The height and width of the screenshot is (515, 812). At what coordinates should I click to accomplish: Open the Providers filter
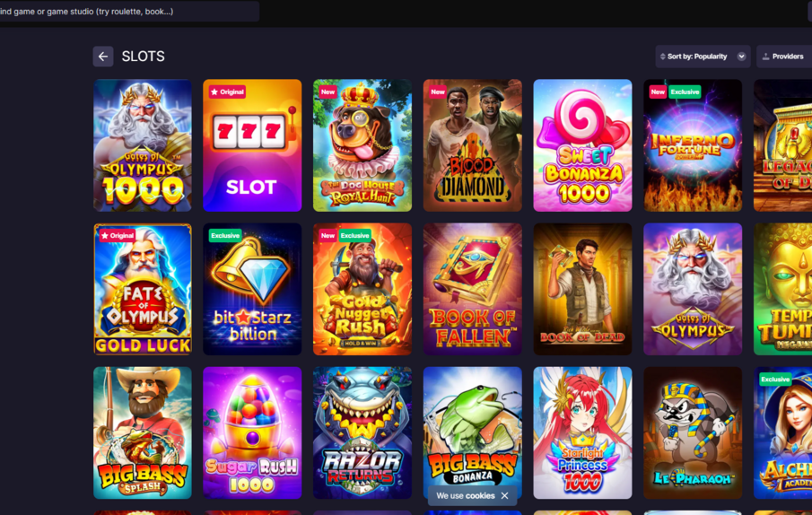click(x=784, y=57)
